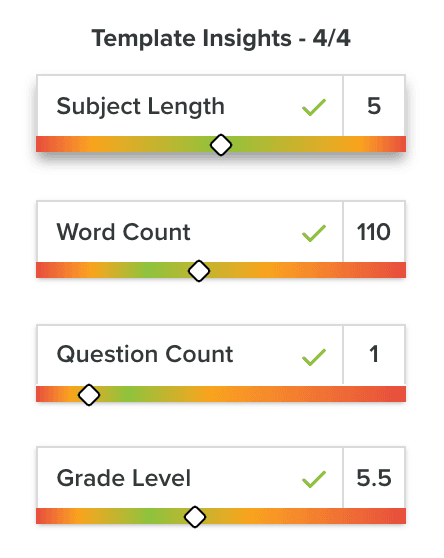This screenshot has width=444, height=558.
Task: Click the Subject Length value 5
Action: click(374, 106)
